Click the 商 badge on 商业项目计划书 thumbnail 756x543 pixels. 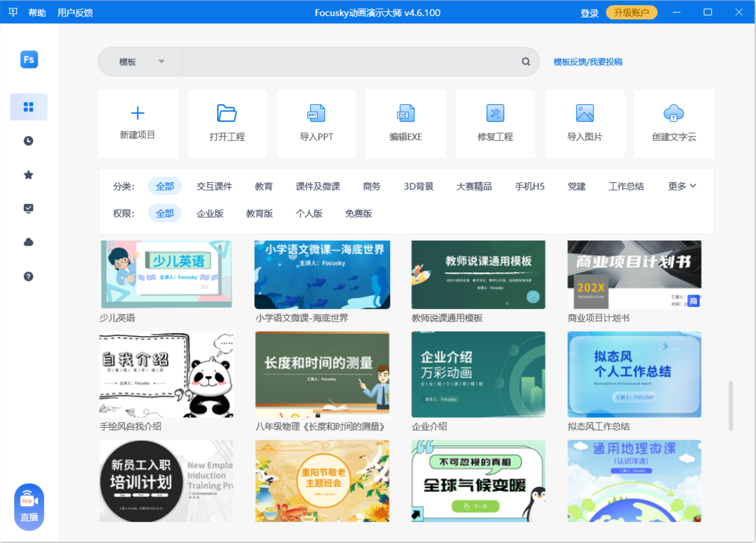[x=693, y=301]
